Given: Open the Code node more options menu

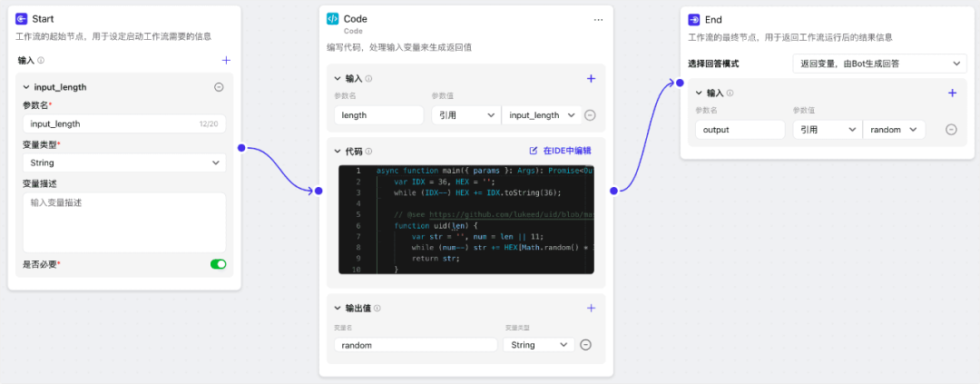Looking at the screenshot, I should point(598,20).
